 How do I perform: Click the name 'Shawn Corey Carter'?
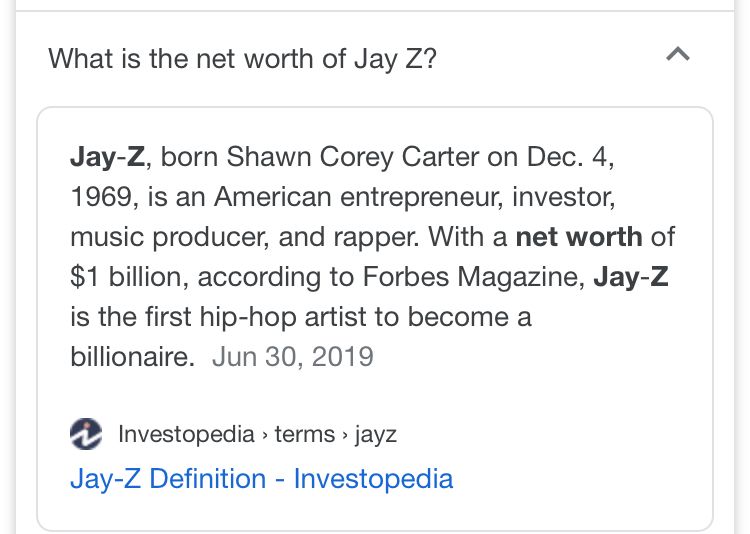353,157
